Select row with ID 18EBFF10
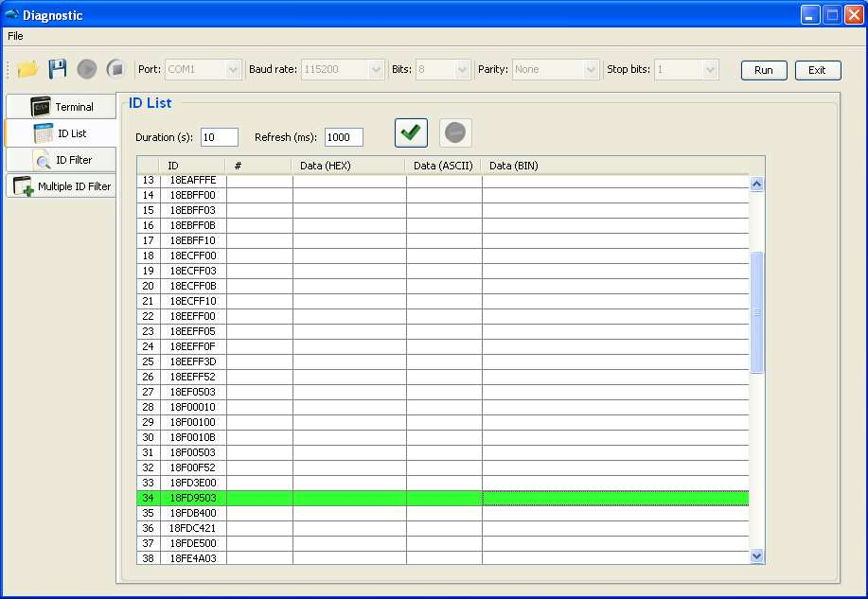Viewport: 868px width, 599px height. click(443, 240)
